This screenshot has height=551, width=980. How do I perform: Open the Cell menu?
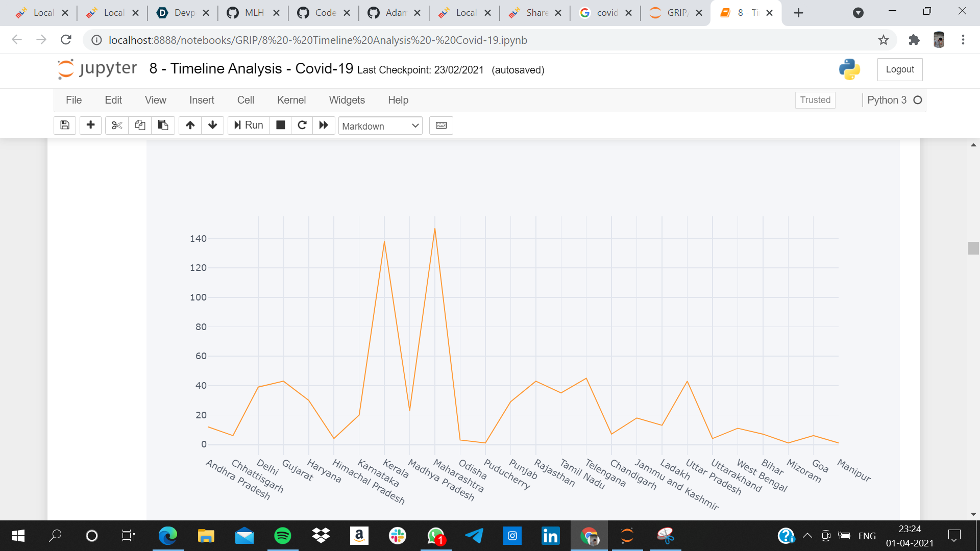click(246, 100)
